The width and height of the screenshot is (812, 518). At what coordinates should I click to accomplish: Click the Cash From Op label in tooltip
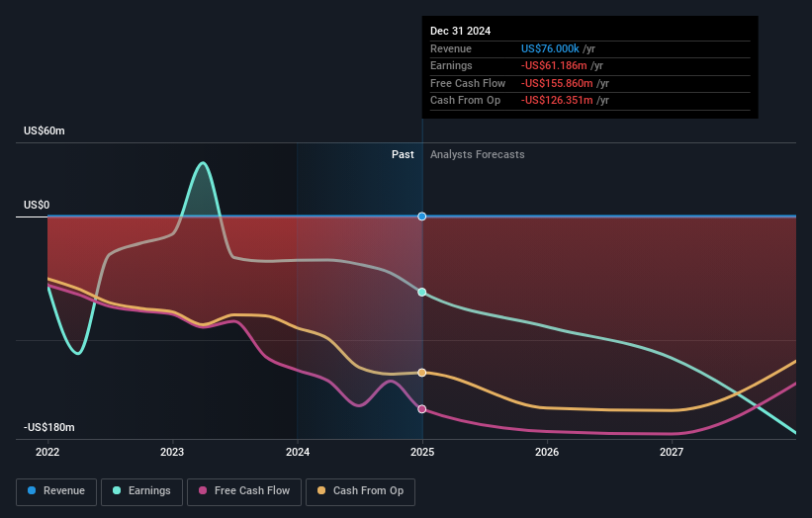[465, 101]
